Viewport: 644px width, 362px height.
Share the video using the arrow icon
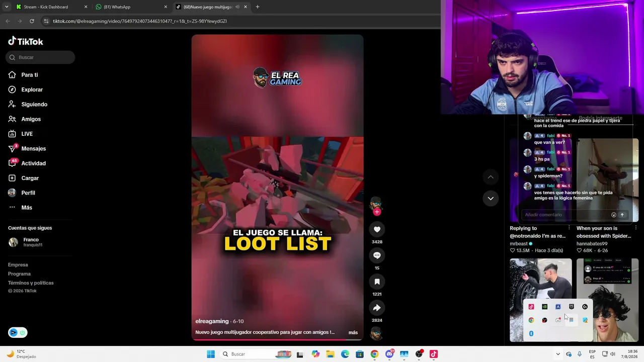377,308
